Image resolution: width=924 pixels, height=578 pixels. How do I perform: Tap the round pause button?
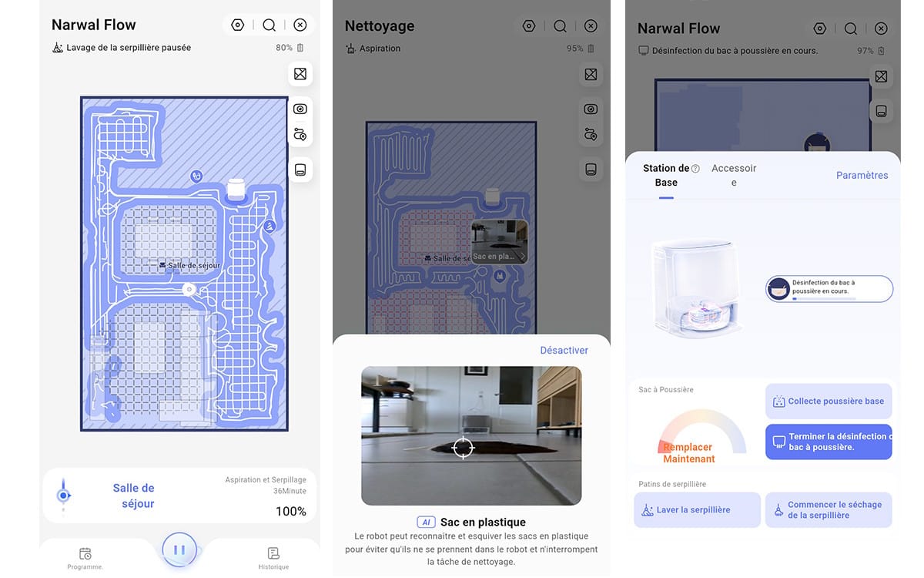[179, 550]
